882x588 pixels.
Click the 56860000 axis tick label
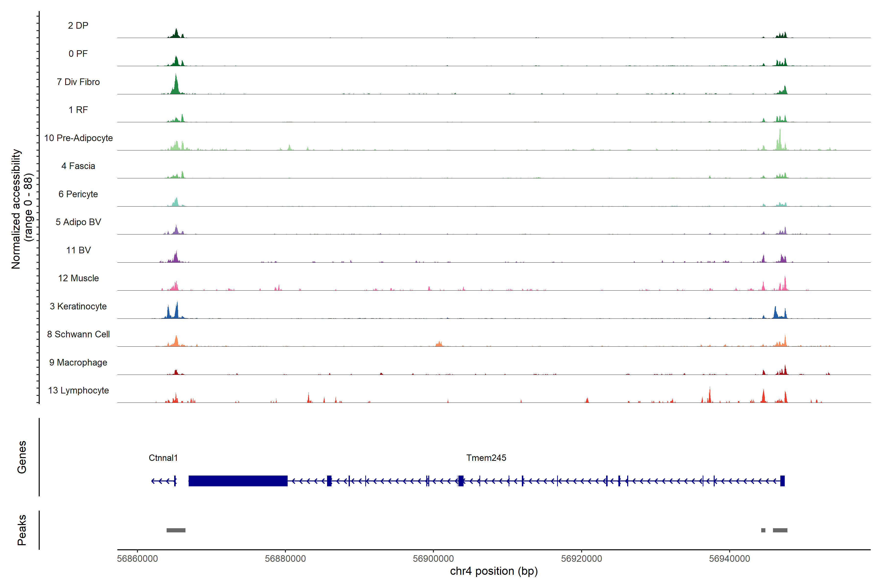click(x=137, y=559)
